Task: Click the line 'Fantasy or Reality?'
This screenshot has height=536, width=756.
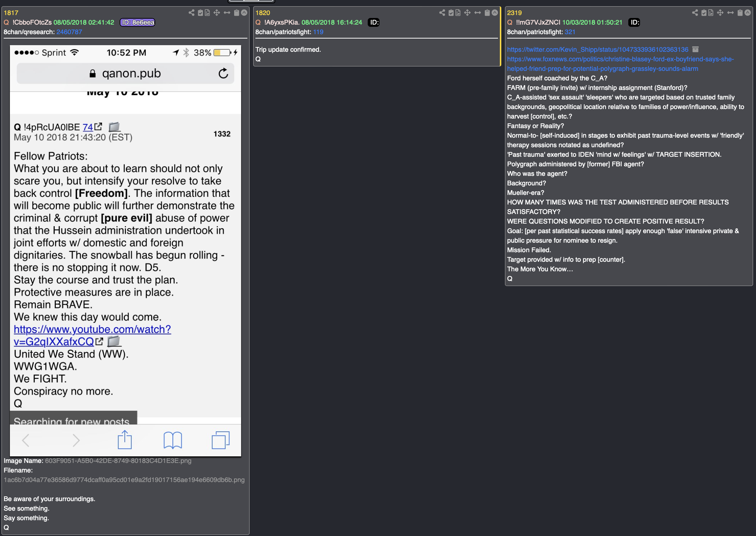Action: (536, 126)
